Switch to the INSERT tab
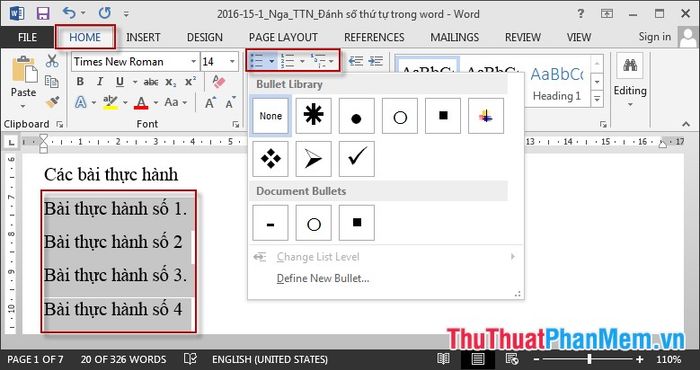Image resolution: width=700 pixels, height=370 pixels. coord(143,37)
